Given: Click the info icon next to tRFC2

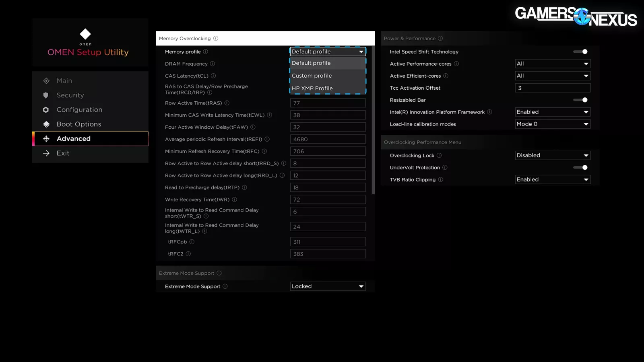Looking at the screenshot, I should (x=188, y=254).
